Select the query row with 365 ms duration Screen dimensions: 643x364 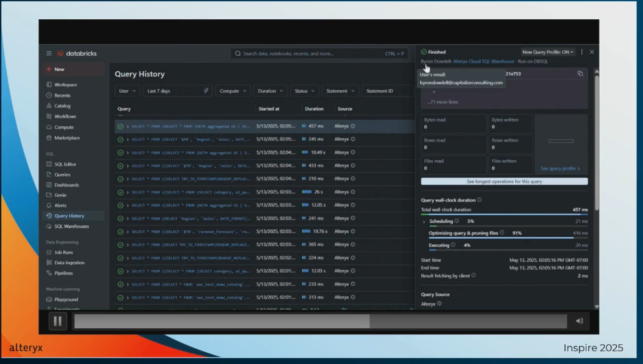(x=264, y=245)
